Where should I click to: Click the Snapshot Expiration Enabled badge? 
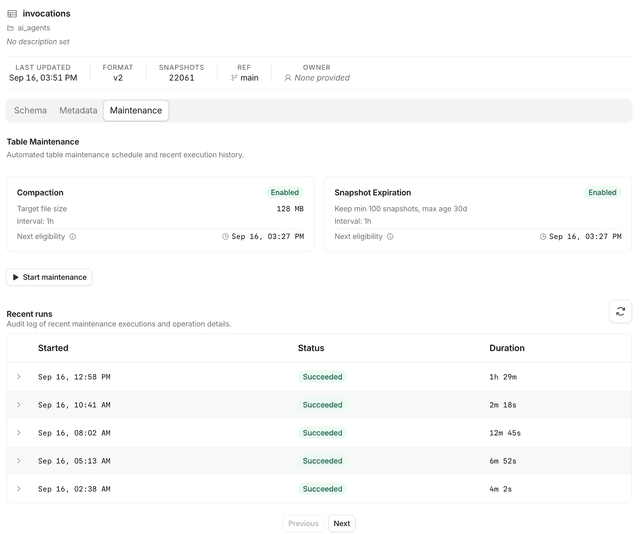602,192
